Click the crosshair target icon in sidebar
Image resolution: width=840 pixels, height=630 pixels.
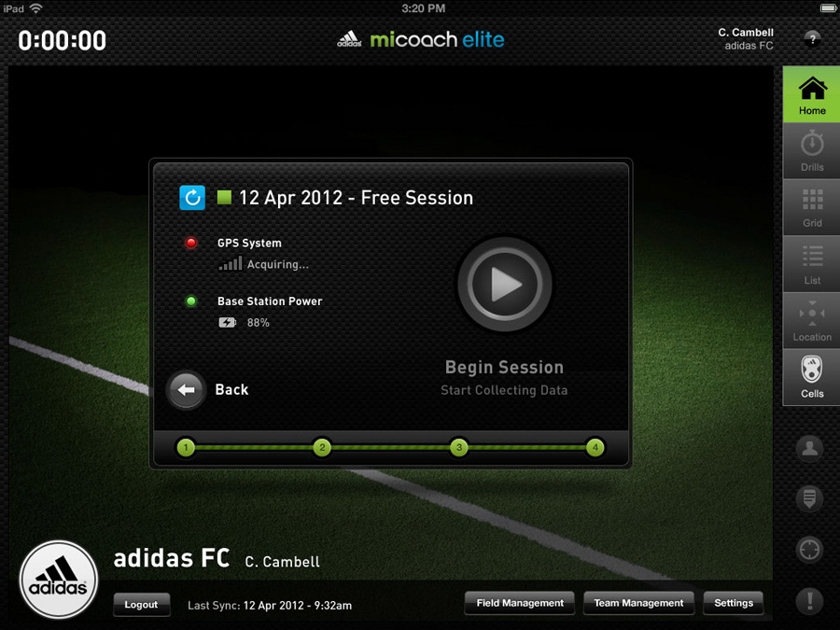pyautogui.click(x=809, y=549)
